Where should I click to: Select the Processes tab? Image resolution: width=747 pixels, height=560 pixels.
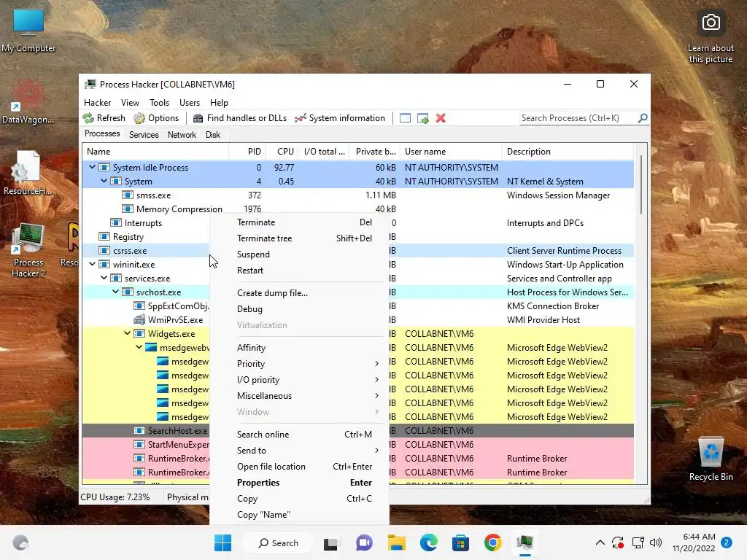(x=102, y=134)
